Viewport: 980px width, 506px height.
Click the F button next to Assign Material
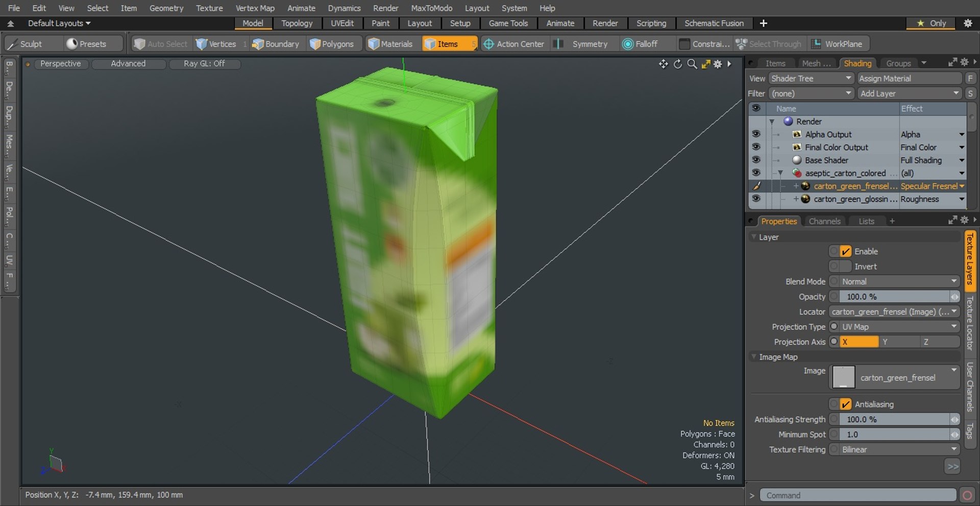tap(970, 78)
